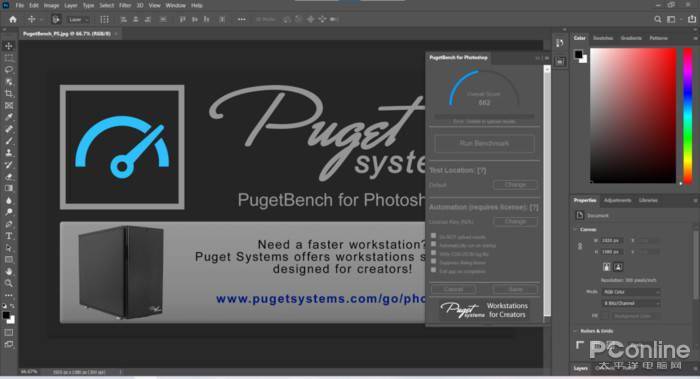Toggle the last checkbox in PugetBench options
The width and height of the screenshot is (700, 379).
(433, 270)
